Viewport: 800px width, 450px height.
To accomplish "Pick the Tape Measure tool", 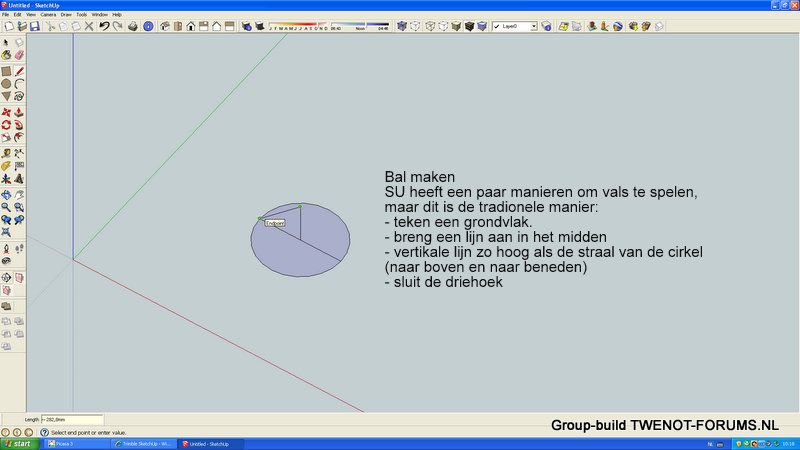I will click(6, 154).
